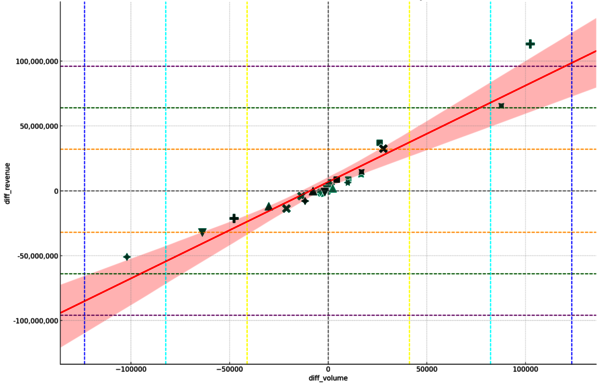This screenshot has height=386, width=600.
Task: Select the 0 tick on diff_volume axis
Action: (328, 369)
